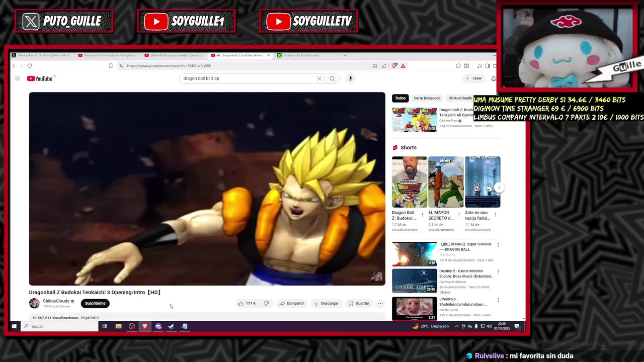Open Destiny 2 Exotic Mission thumbnail
644x362 pixels.
click(x=415, y=281)
